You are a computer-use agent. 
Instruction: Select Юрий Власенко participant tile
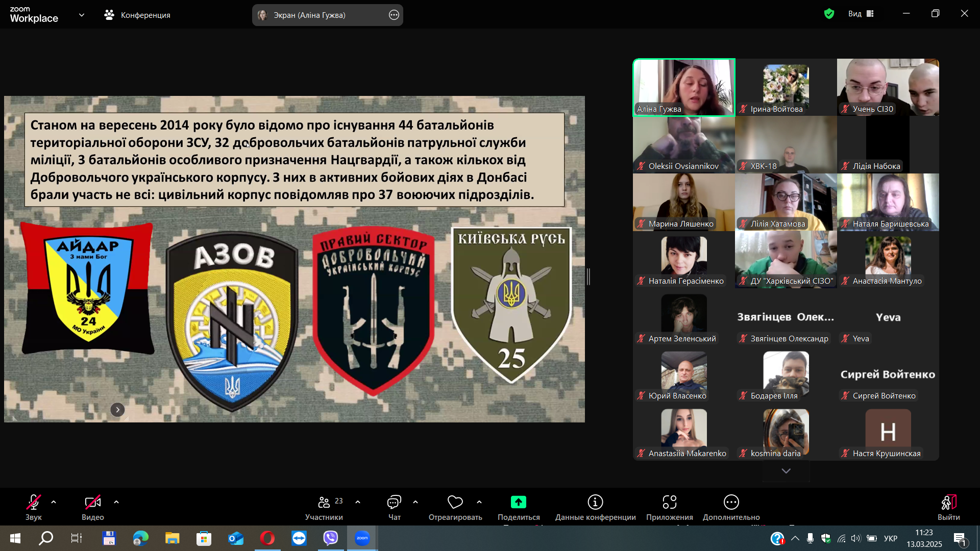[x=684, y=374]
